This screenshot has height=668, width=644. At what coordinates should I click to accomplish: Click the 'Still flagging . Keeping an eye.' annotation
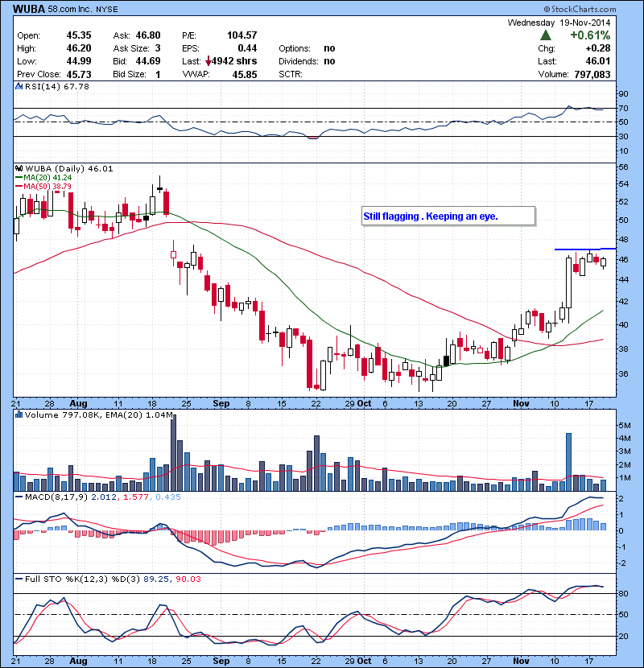431,216
